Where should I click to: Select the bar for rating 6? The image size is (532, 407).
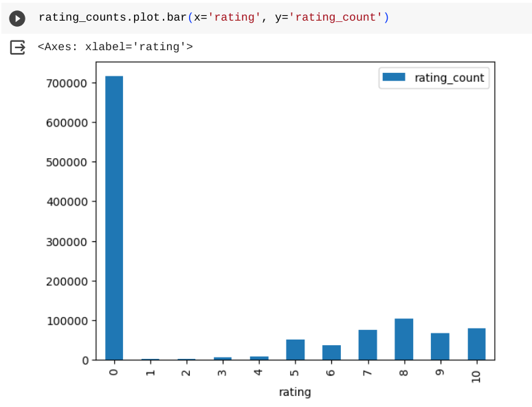pyautogui.click(x=331, y=353)
